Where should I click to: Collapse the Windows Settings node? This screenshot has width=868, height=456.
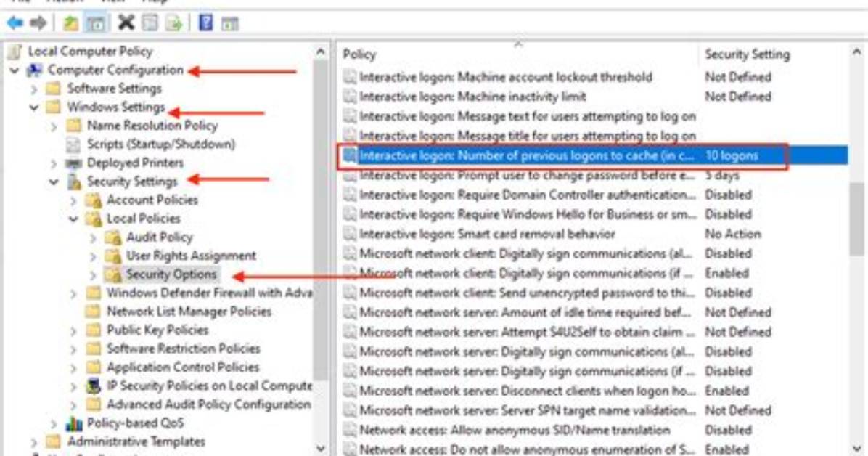pyautogui.click(x=34, y=107)
